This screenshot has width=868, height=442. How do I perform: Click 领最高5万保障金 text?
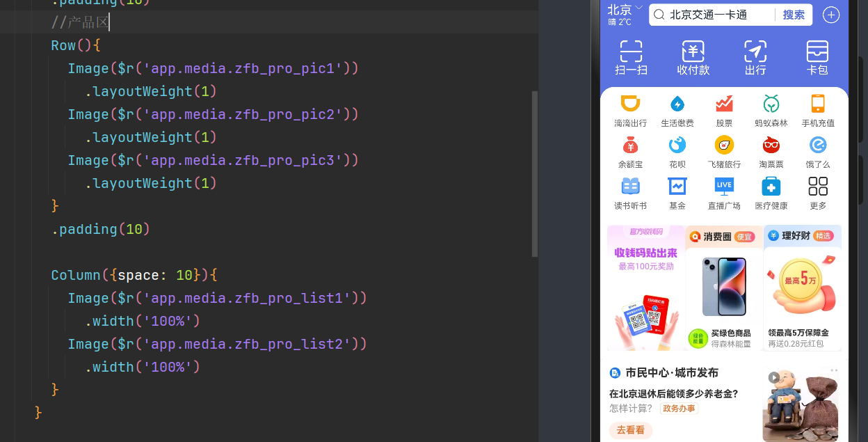click(798, 333)
